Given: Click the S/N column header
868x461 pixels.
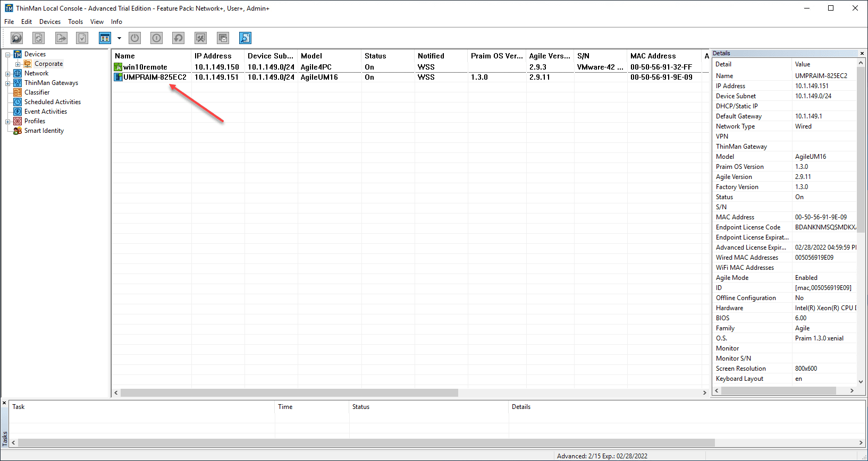Looking at the screenshot, I should 601,56.
